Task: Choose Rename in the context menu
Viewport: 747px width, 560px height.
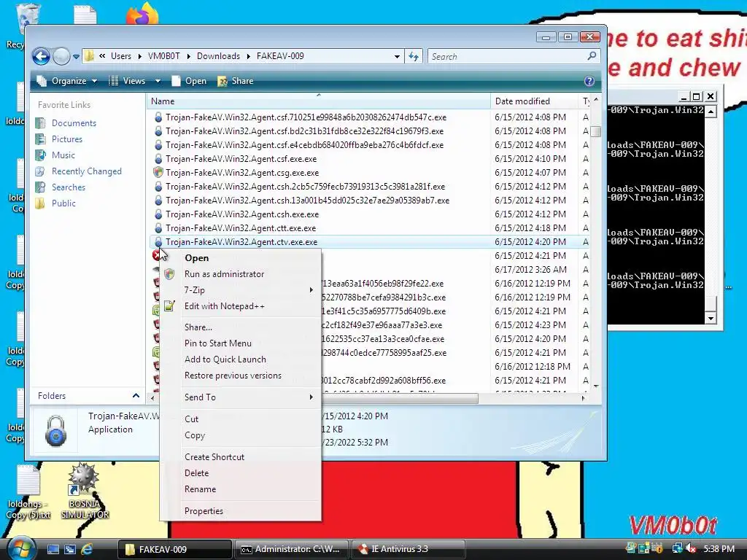Action: (x=241, y=489)
